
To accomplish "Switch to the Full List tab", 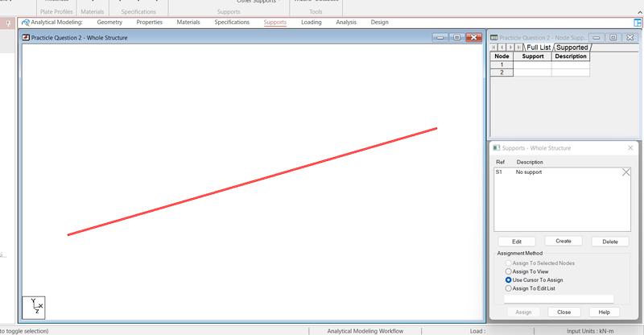I will pos(539,48).
